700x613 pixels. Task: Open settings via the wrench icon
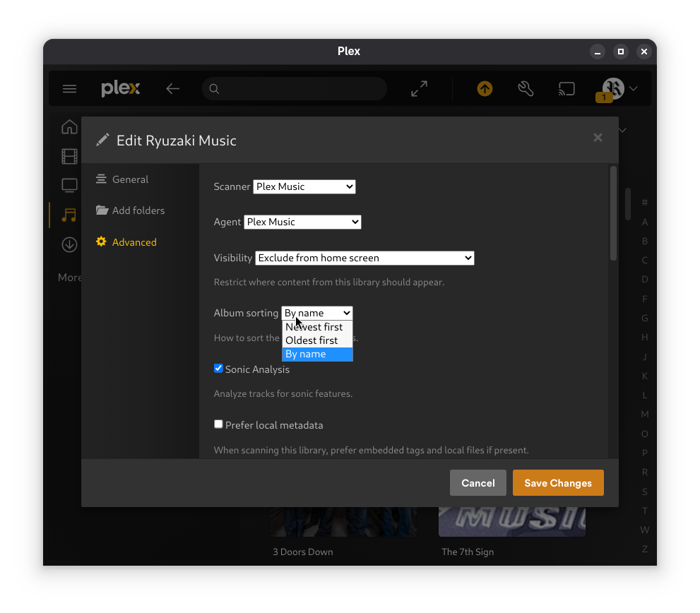point(526,88)
